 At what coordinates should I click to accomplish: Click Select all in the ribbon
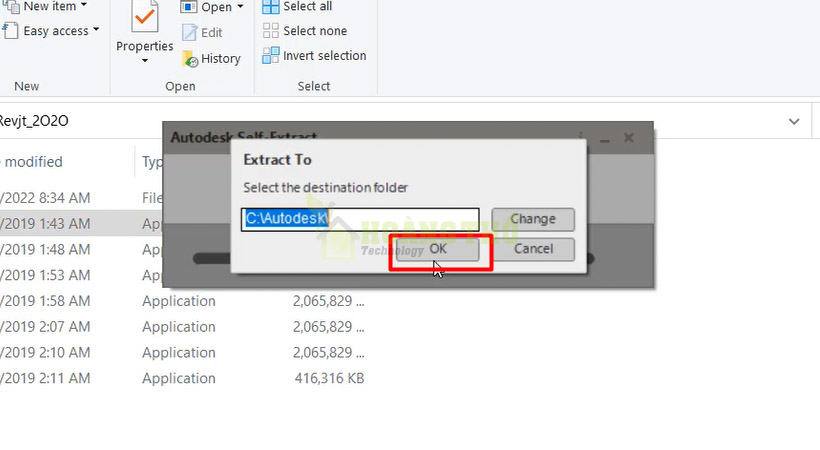point(297,7)
